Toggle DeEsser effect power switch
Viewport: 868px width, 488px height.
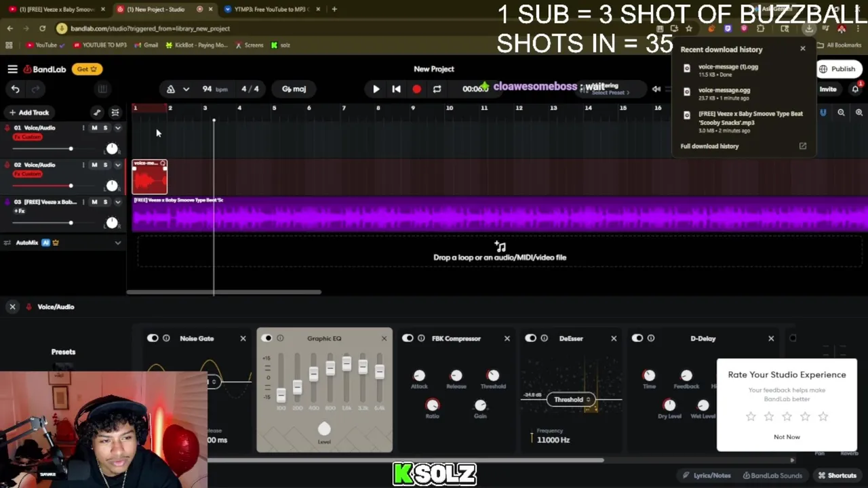tap(530, 338)
